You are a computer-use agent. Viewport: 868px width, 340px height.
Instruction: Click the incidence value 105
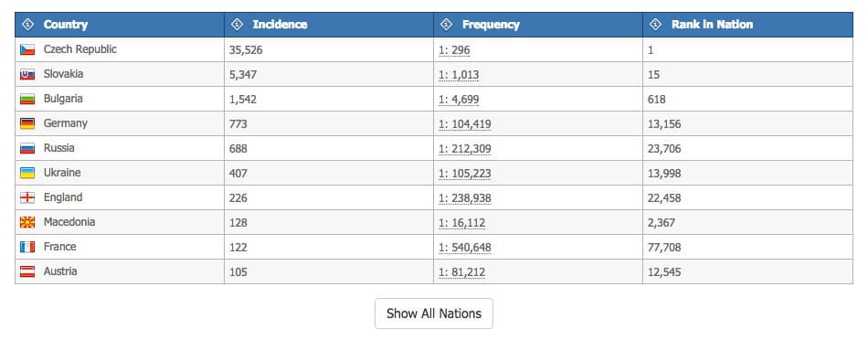[238, 271]
